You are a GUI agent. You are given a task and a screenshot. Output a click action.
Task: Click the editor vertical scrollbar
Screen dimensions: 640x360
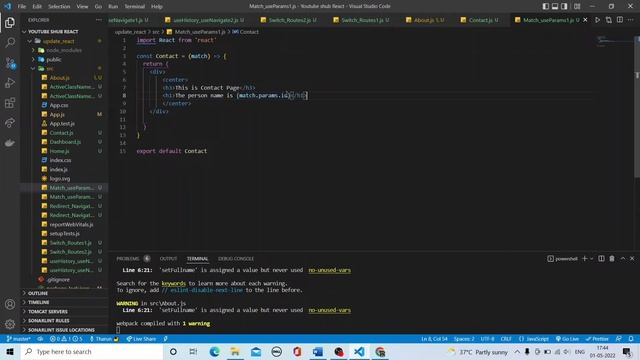coord(637,106)
